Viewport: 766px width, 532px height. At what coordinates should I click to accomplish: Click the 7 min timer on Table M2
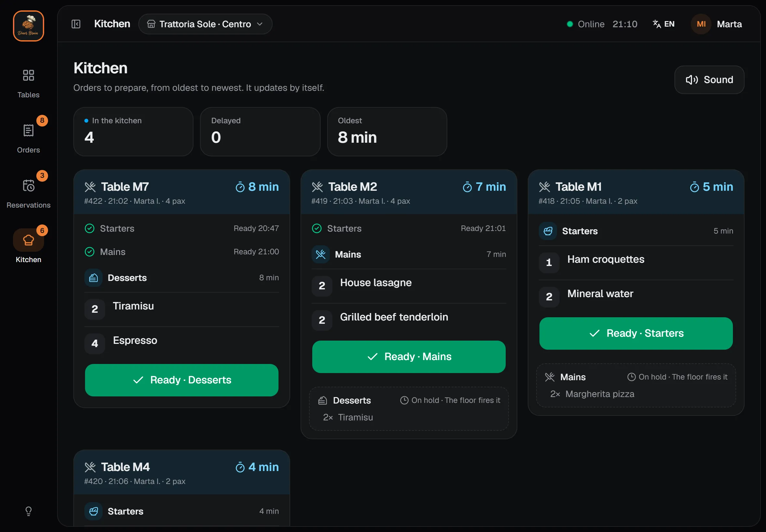(x=484, y=187)
